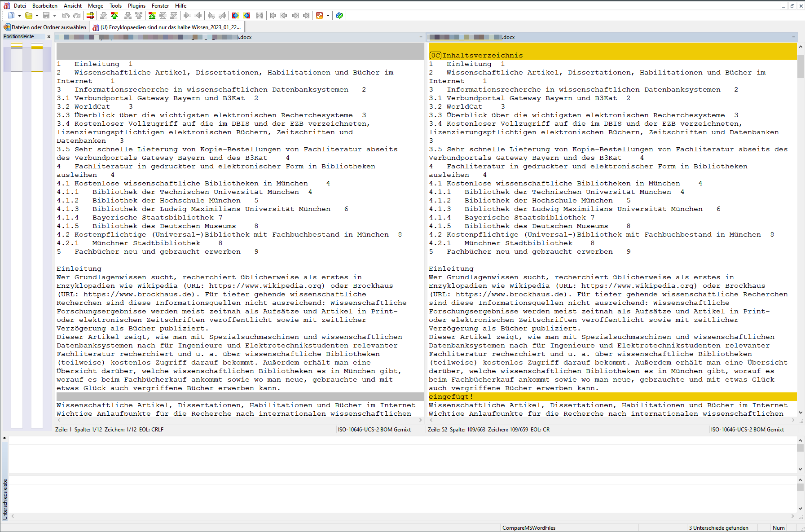805x532 pixels.
Task: Open the New document dropdown arrow
Action: coord(19,16)
